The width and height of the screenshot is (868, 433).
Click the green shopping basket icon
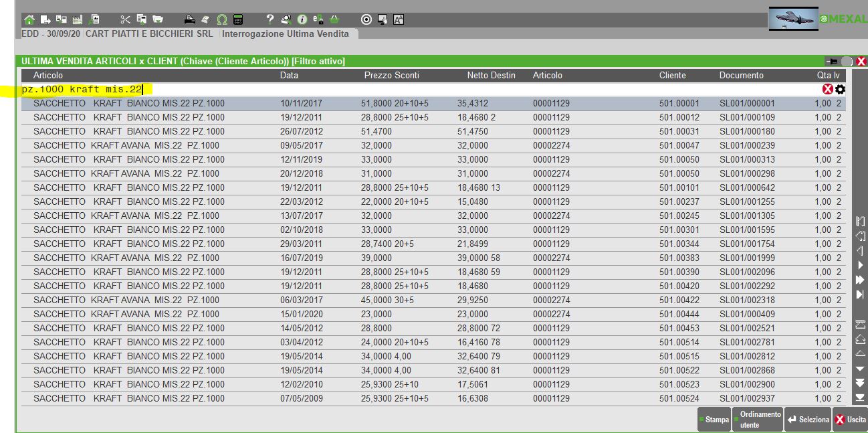[334, 19]
